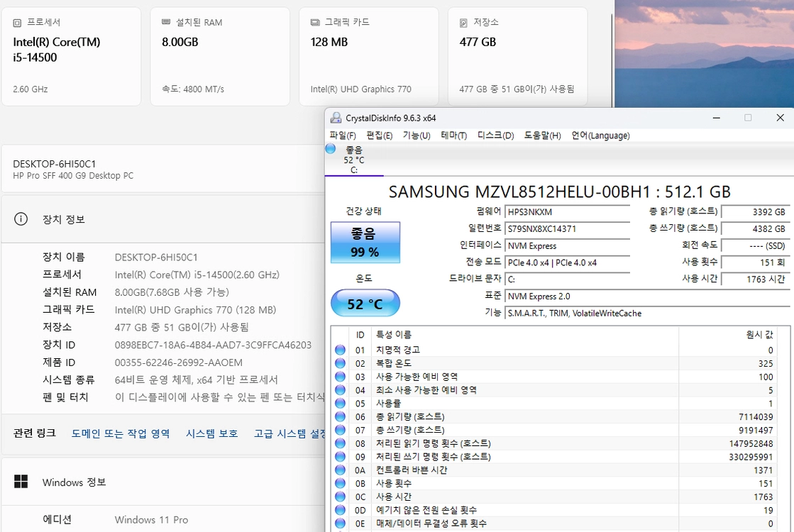Open the 편집(E) menu
794x532 pixels.
coord(380,135)
